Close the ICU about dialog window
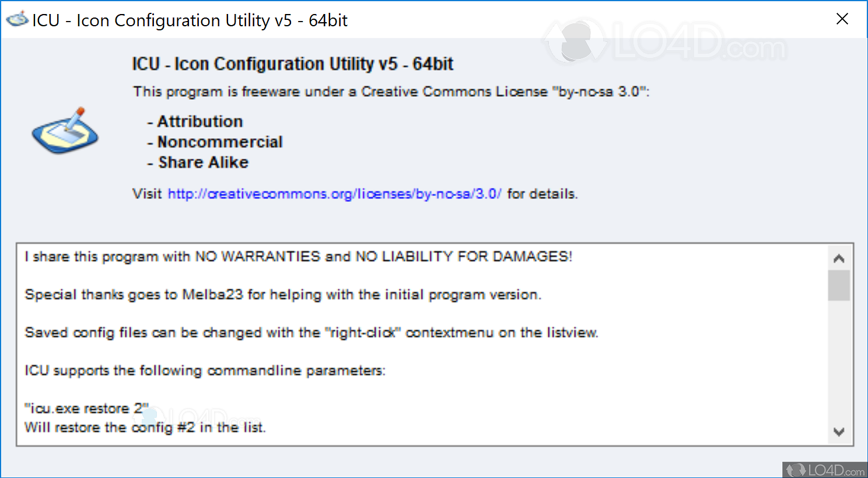 (x=842, y=19)
